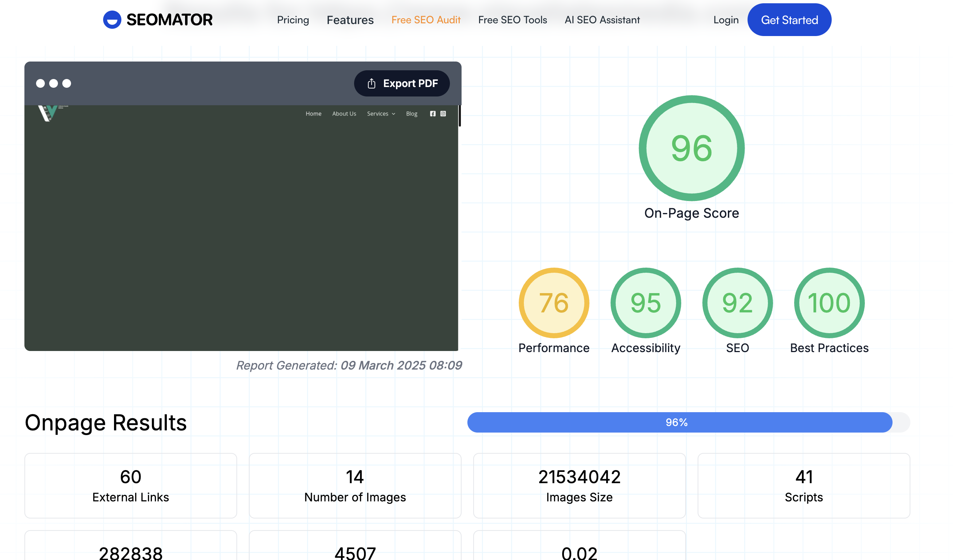Click the Performance 76 score circle

pos(554,303)
